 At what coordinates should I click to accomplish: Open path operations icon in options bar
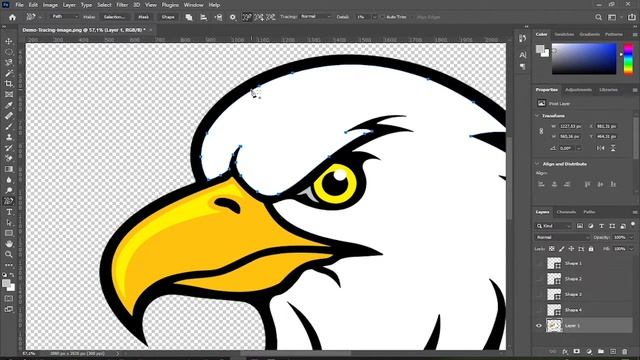(x=189, y=17)
